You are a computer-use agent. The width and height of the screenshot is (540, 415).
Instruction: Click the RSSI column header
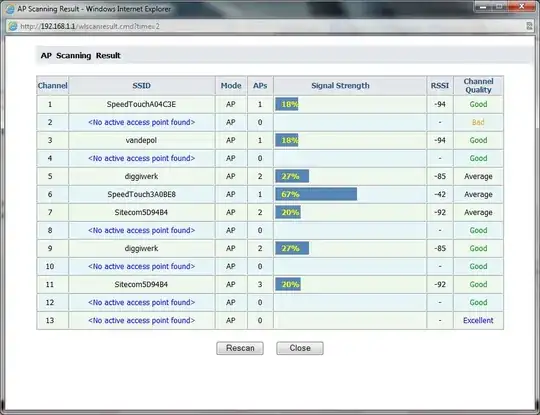pyautogui.click(x=440, y=85)
